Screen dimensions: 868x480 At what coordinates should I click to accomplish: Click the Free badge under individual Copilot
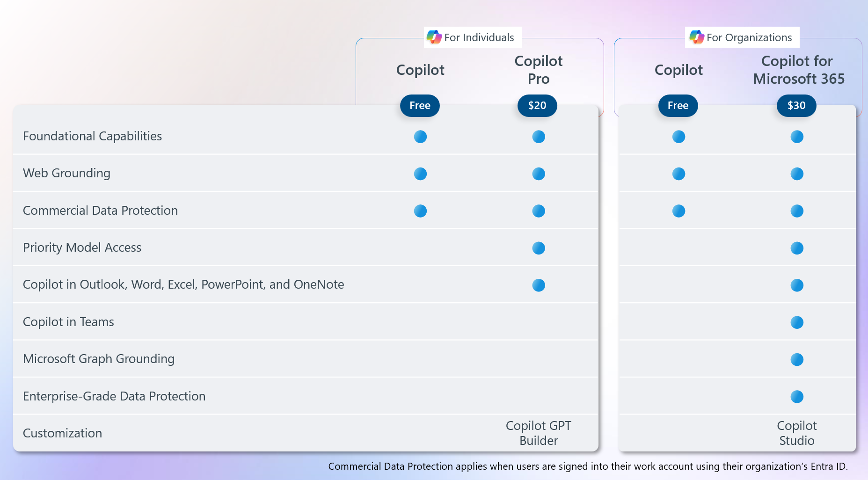[x=420, y=106]
